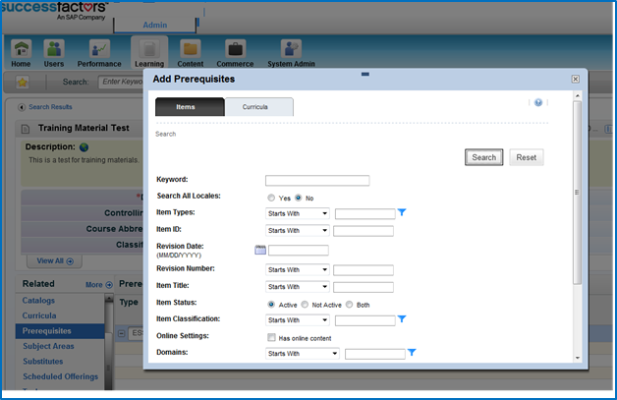
Task: Click the Enter Keyword search box
Action: pyautogui.click(x=121, y=82)
